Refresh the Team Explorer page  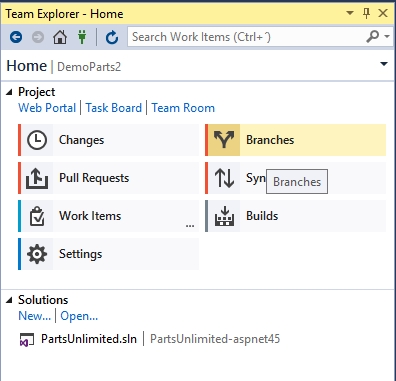click(112, 37)
